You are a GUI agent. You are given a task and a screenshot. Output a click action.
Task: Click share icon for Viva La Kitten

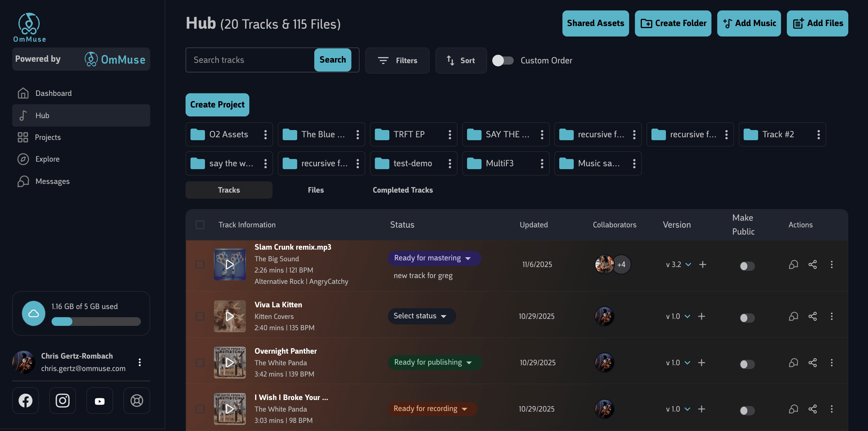[812, 317]
